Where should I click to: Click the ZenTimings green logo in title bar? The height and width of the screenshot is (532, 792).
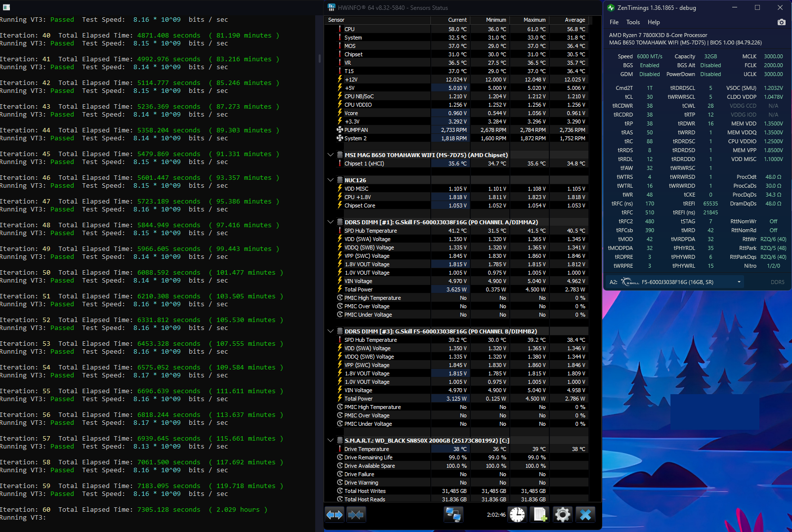click(x=611, y=8)
